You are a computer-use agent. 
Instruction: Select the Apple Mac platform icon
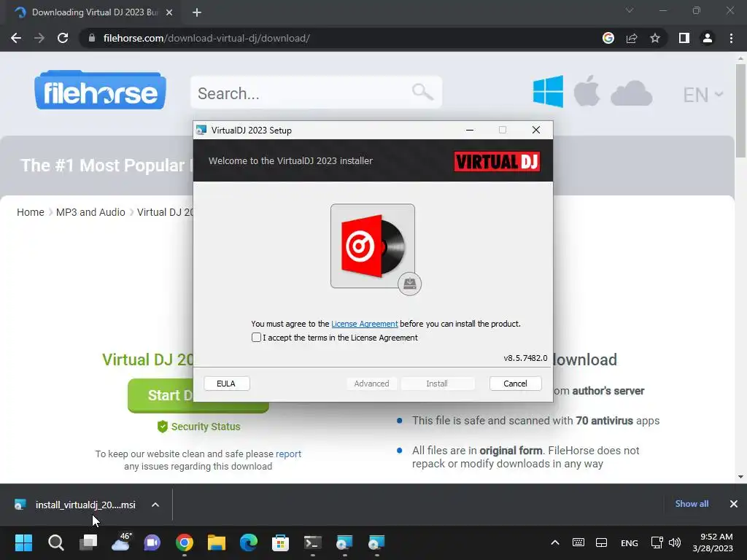pyautogui.click(x=587, y=90)
